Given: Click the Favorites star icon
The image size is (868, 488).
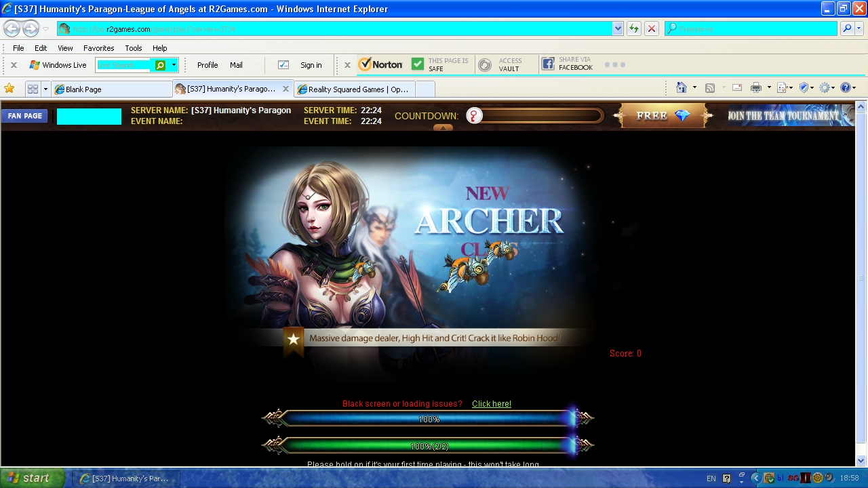Looking at the screenshot, I should pos(9,89).
